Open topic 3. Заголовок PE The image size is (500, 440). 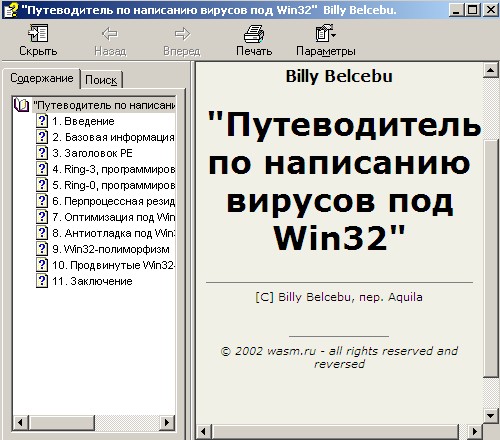click(x=92, y=153)
